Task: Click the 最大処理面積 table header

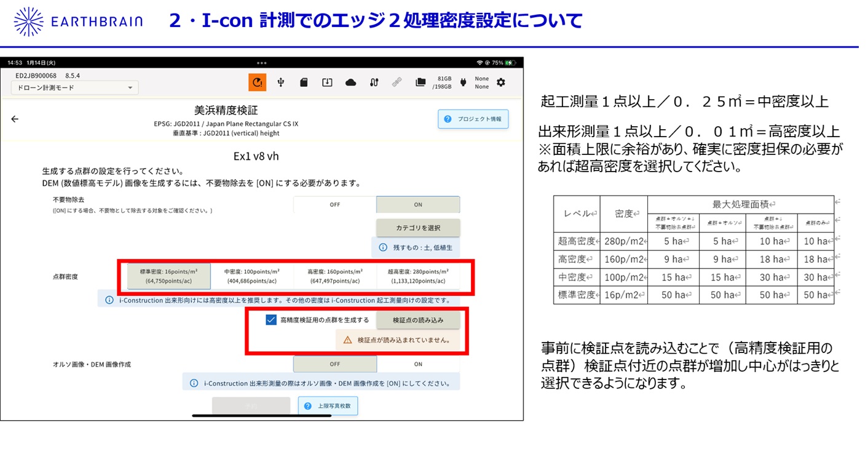Action: coord(741,204)
